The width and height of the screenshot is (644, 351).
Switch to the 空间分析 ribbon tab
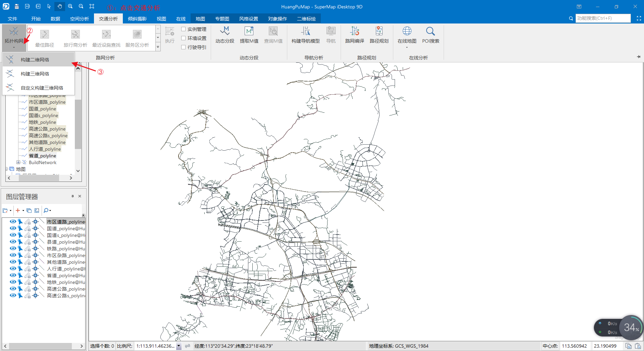coord(79,18)
